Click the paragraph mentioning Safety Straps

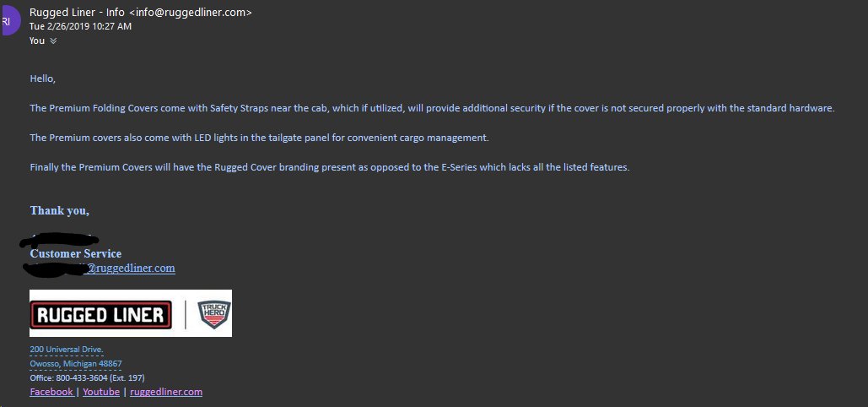click(x=432, y=108)
